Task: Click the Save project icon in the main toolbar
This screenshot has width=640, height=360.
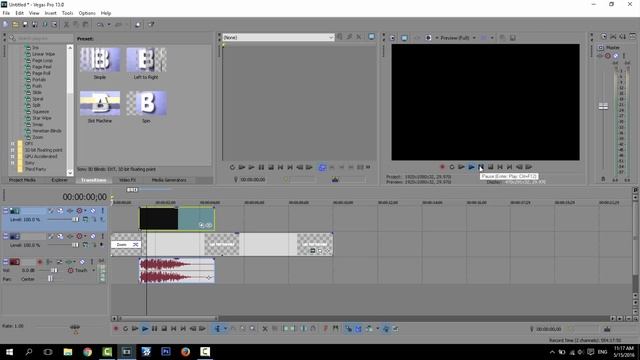Action: [x=25, y=24]
